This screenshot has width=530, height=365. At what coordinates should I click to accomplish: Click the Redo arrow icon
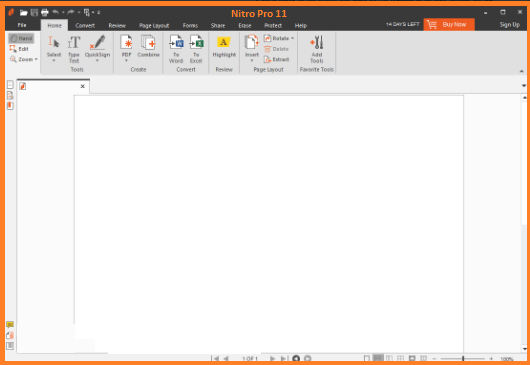pyautogui.click(x=71, y=13)
